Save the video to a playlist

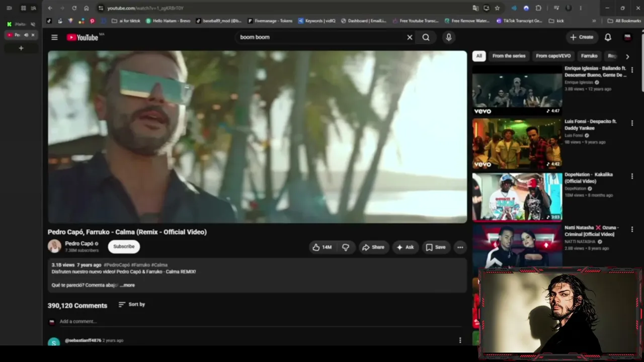pos(436,247)
